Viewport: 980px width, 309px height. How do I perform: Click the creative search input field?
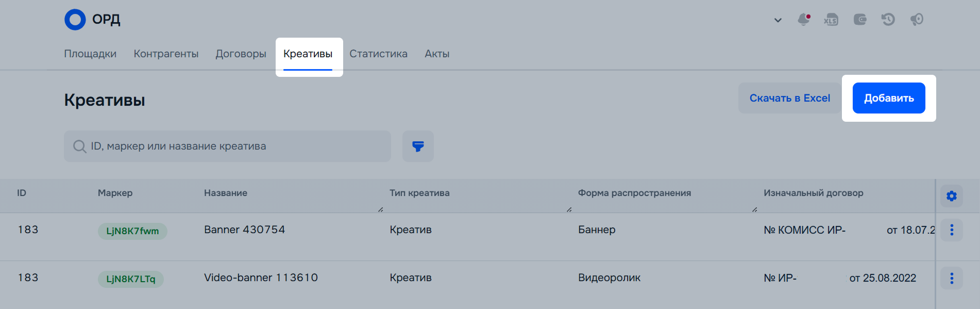tap(232, 147)
